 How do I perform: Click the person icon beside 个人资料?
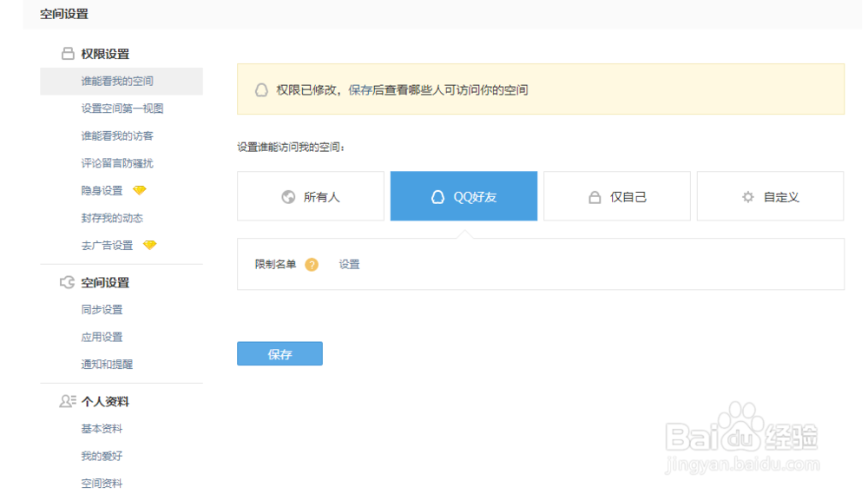tap(68, 401)
